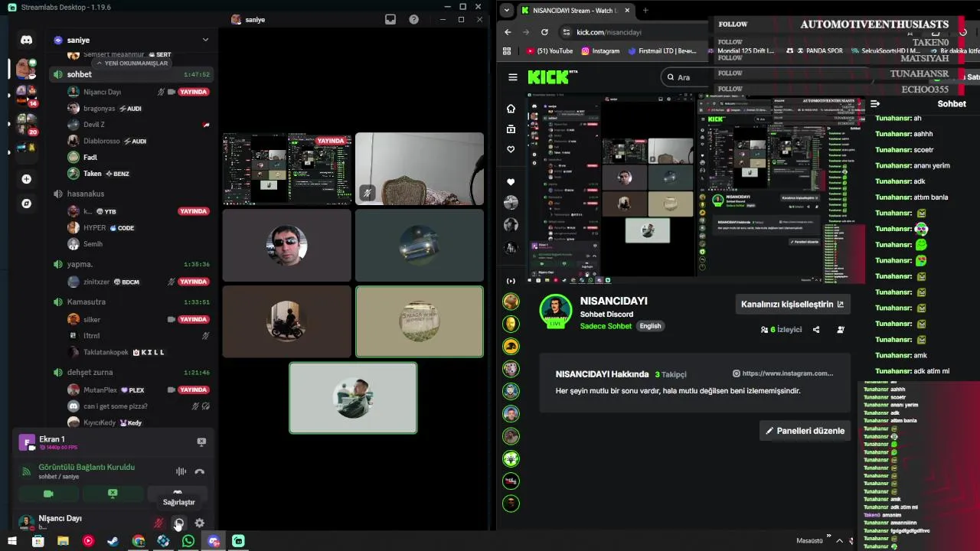The width and height of the screenshot is (980, 551).
Task: Reload the Kick page
Action: 544,32
